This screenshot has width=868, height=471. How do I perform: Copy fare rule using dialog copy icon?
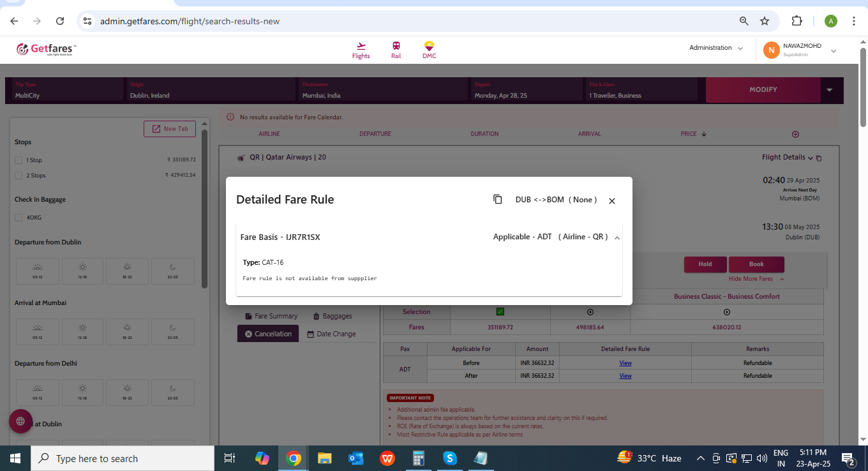[498, 200]
